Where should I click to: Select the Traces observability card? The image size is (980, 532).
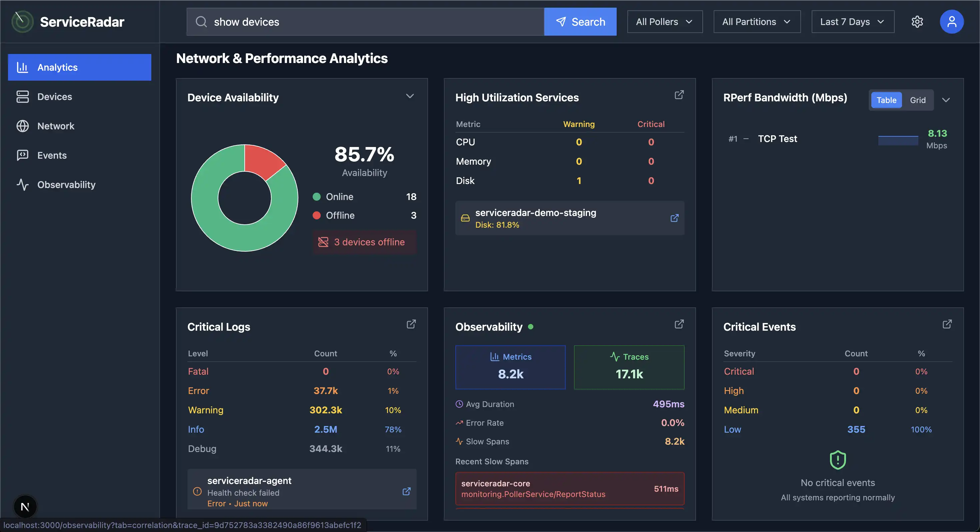click(x=629, y=367)
